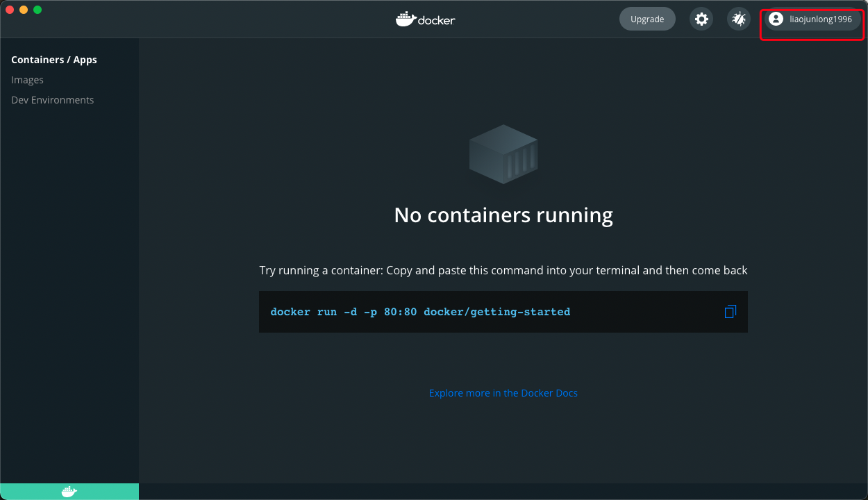This screenshot has height=500, width=868.
Task: Click the docker run command text
Action: (x=420, y=312)
